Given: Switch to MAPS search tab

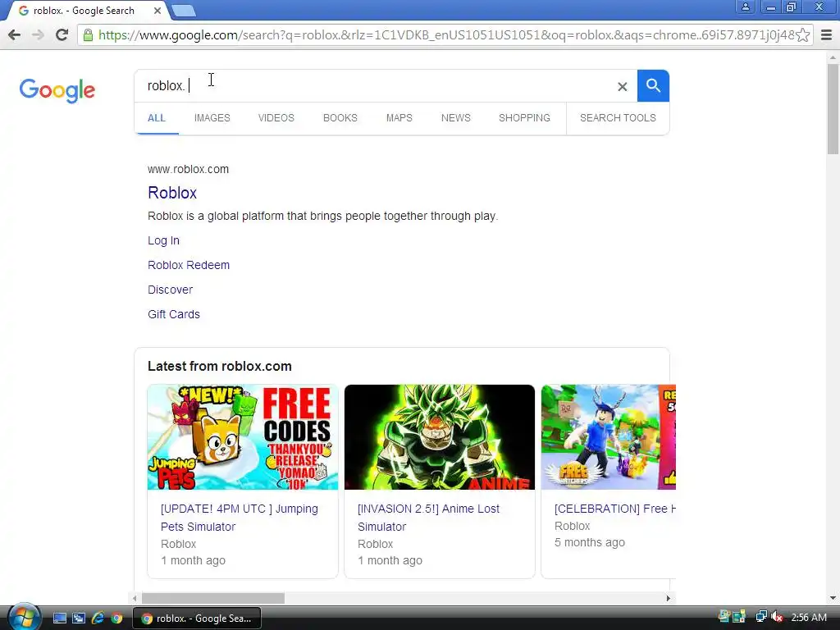Looking at the screenshot, I should [399, 118].
